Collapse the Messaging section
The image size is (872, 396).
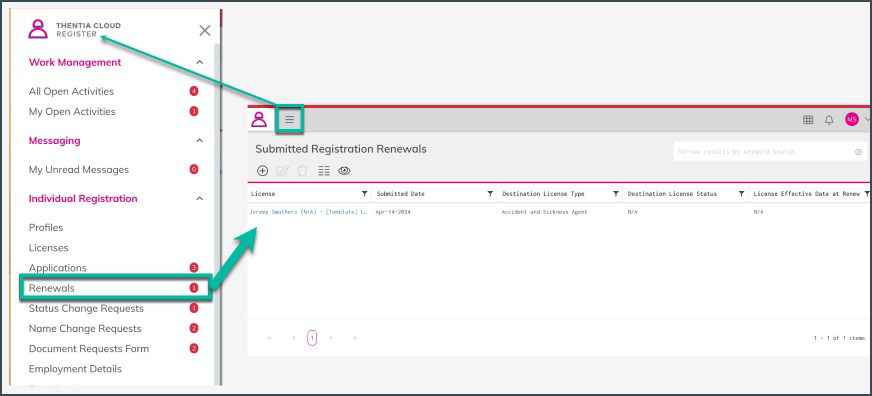click(200, 141)
